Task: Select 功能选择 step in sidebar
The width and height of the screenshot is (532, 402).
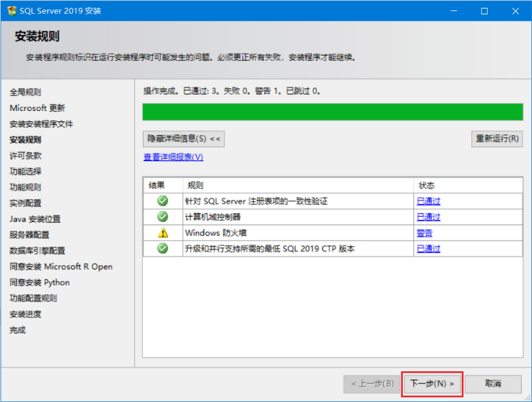Action: (25, 172)
